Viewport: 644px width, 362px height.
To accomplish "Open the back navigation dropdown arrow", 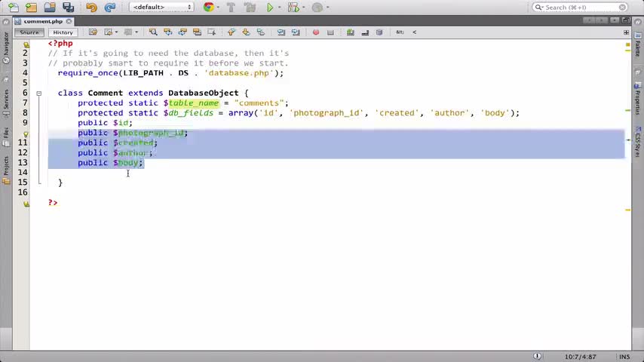I will [117, 32].
